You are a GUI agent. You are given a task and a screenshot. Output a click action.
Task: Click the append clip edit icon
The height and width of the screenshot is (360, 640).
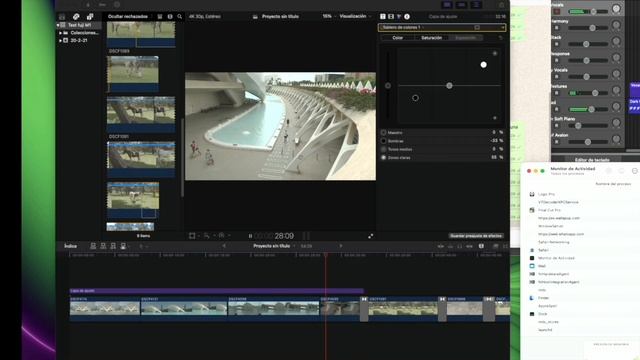tap(113, 246)
